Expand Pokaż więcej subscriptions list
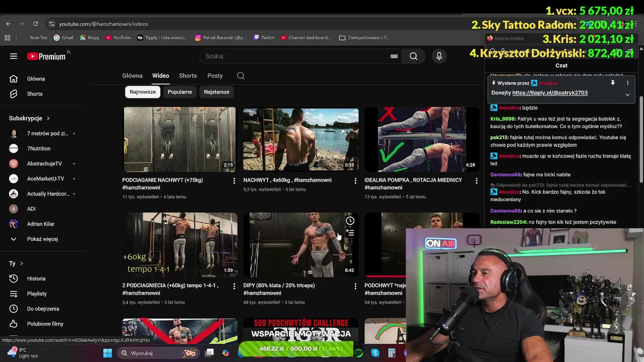 (43, 239)
